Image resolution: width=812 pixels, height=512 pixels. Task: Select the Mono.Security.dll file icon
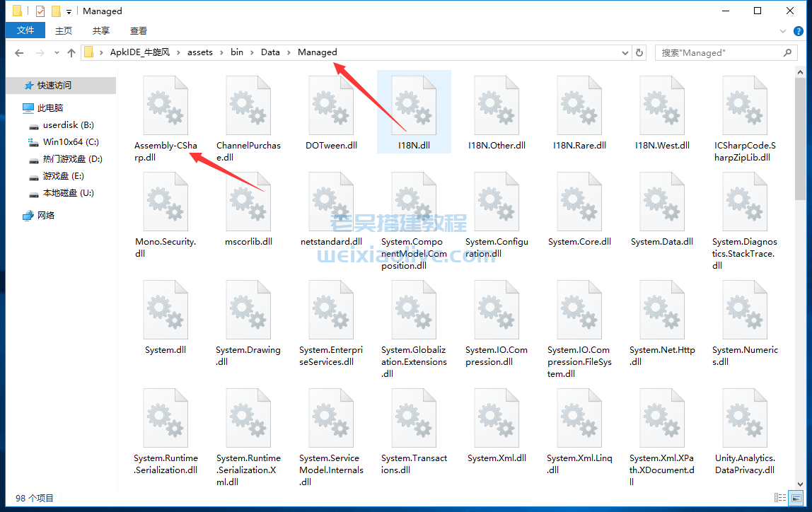[x=166, y=202]
